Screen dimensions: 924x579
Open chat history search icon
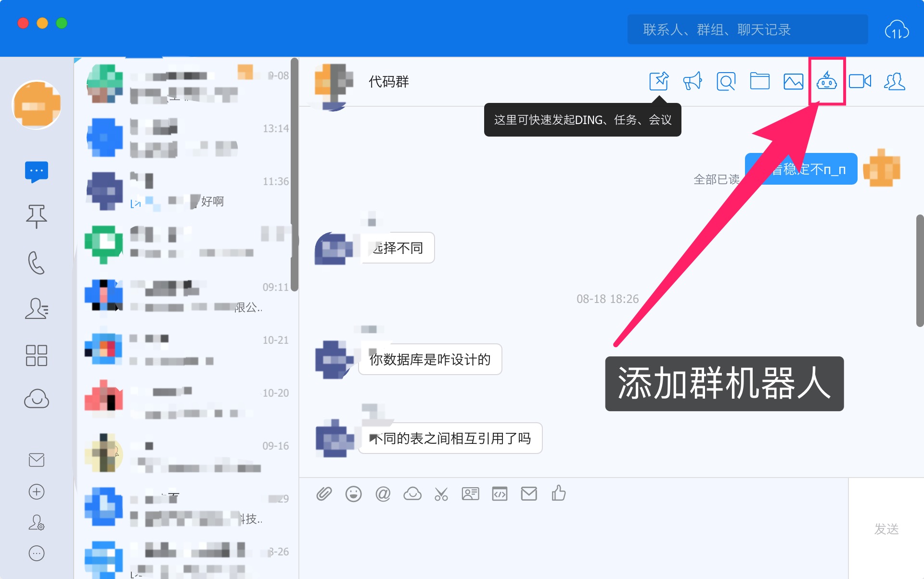(726, 81)
